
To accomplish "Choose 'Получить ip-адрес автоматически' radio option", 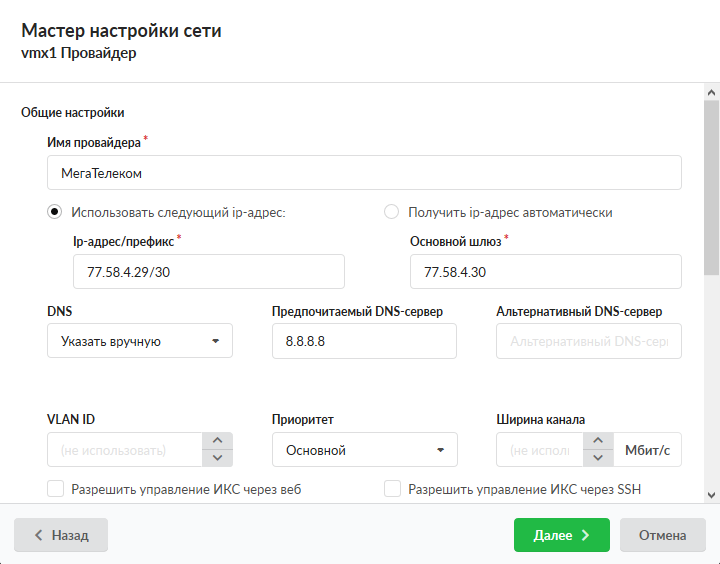I will coord(392,212).
